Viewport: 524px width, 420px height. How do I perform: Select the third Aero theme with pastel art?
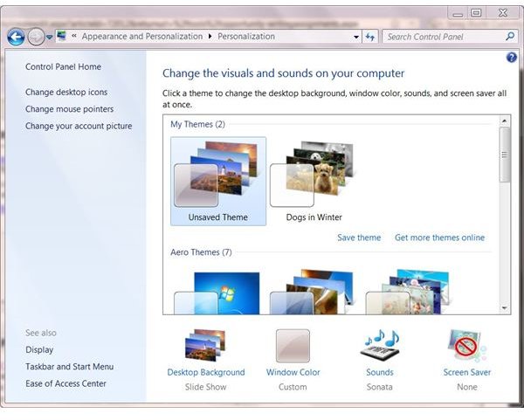pos(408,292)
